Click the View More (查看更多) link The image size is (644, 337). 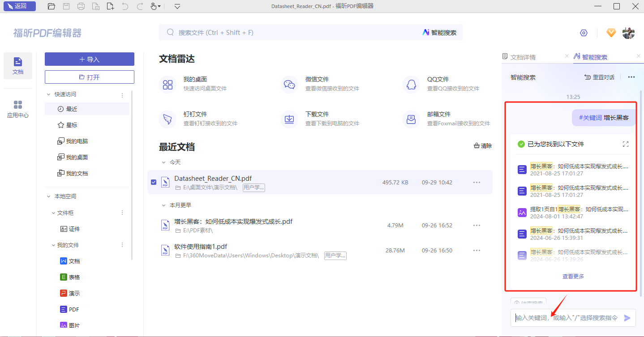pos(573,277)
